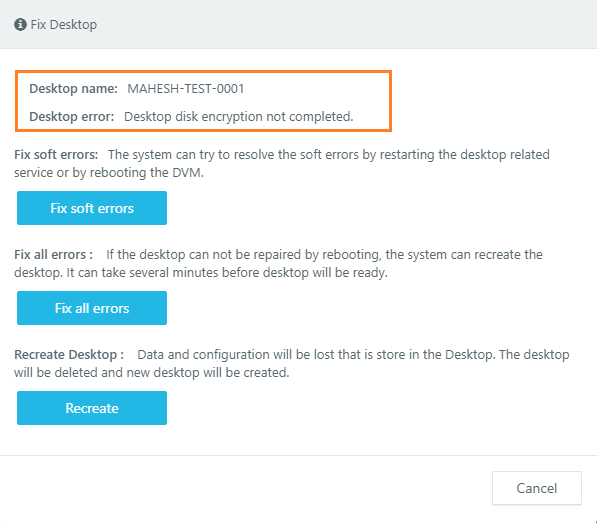Click the desktop will be deleted warning text
This screenshot has height=523, width=597.
click(152, 373)
